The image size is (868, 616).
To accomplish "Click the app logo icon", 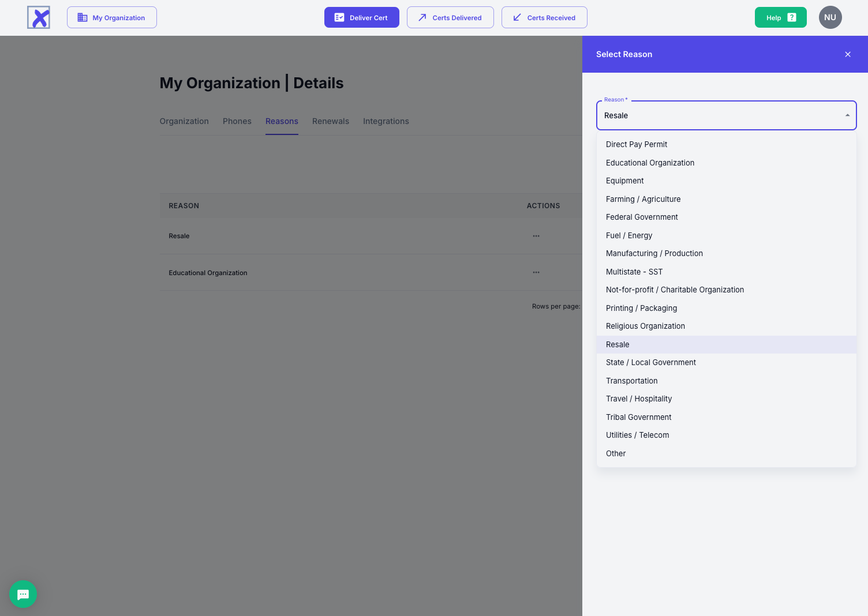I will [x=39, y=17].
